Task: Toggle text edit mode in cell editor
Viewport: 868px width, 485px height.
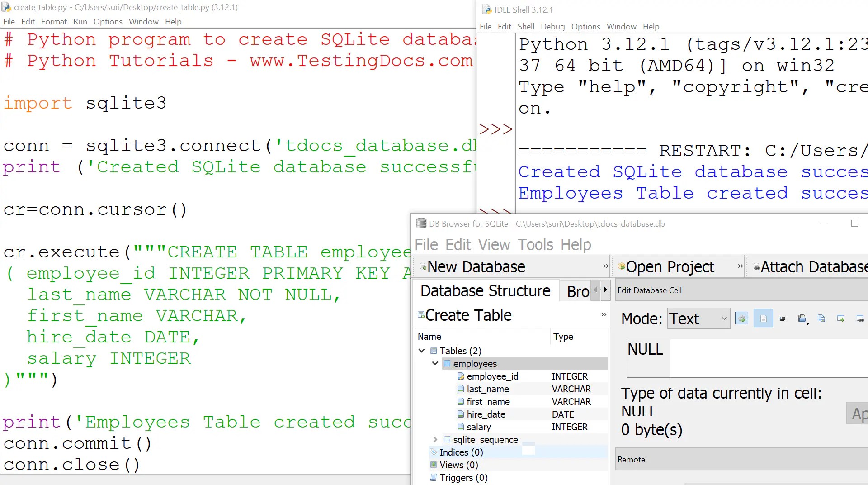Action: (763, 318)
